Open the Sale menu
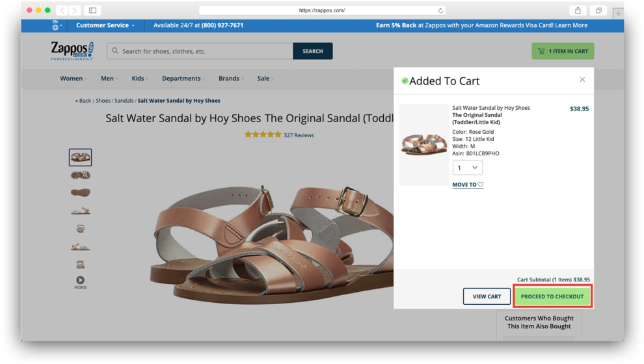 pyautogui.click(x=265, y=79)
